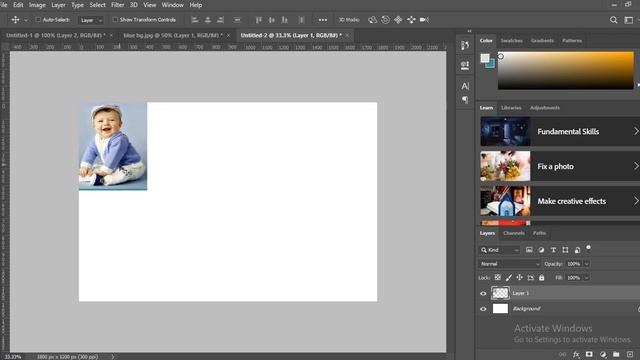This screenshot has width=640, height=360.
Task: Open the Normal blend mode dropdown
Action: (509, 264)
